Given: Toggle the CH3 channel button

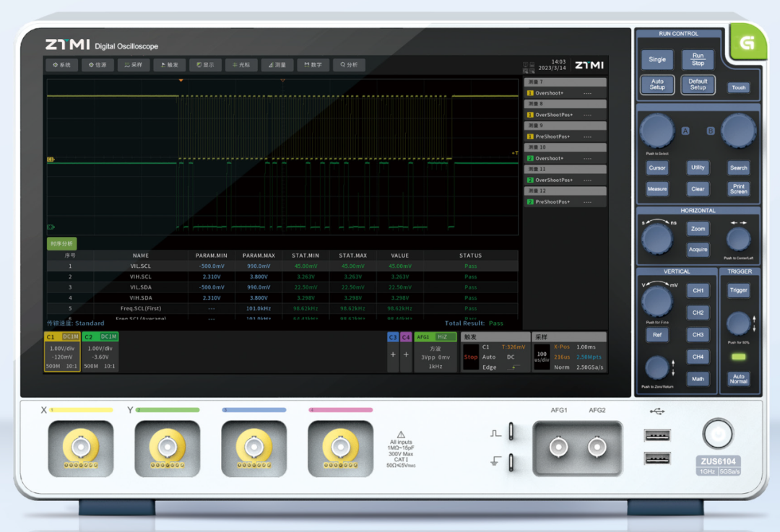Looking at the screenshot, I should click(698, 335).
